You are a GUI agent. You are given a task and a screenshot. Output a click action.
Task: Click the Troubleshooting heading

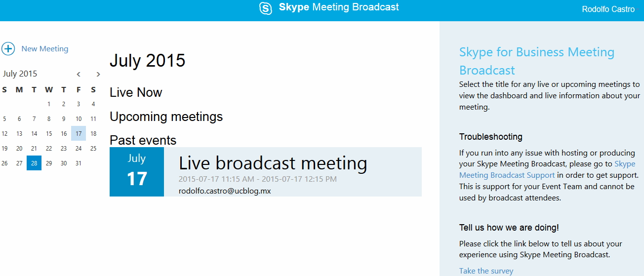tap(491, 137)
